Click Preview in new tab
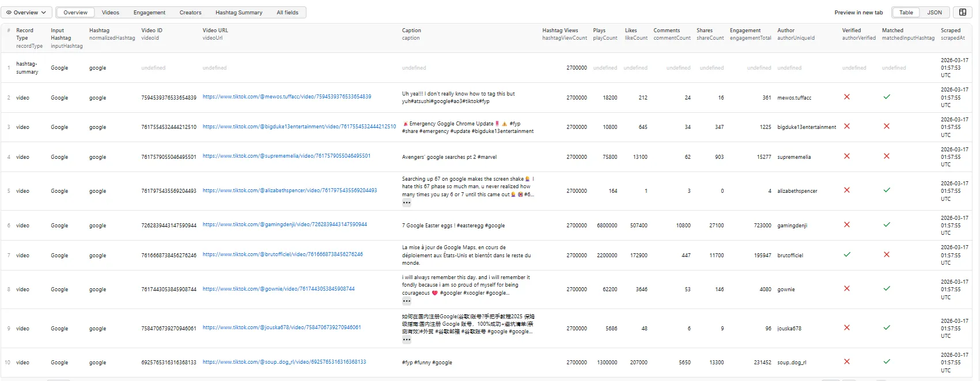980x381 pixels. coord(858,12)
